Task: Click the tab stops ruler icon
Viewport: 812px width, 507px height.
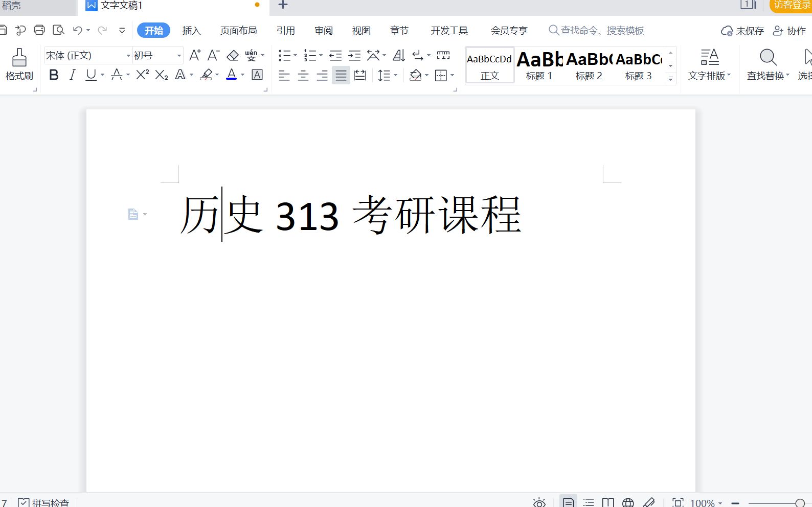Action: point(443,55)
